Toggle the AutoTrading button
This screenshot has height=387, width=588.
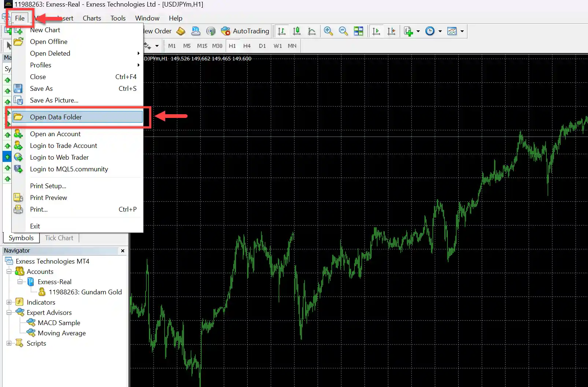click(245, 31)
